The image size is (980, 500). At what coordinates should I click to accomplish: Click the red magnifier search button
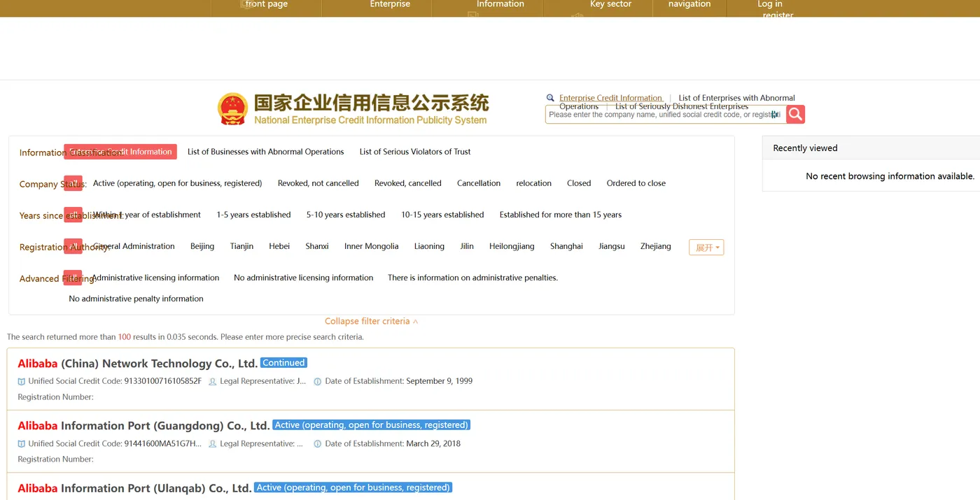tap(795, 114)
